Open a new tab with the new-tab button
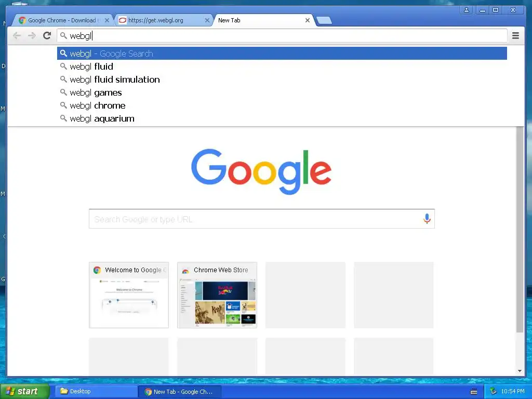Screen dimensions: 532x399 click(324, 20)
